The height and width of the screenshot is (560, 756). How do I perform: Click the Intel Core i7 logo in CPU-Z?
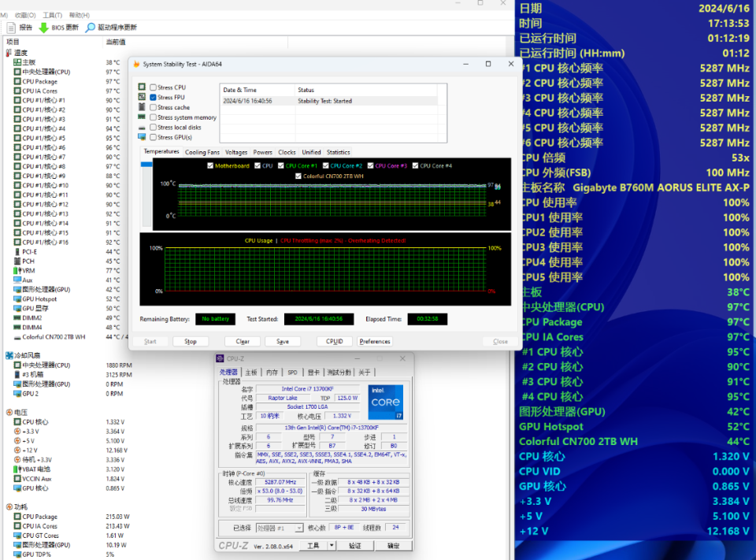pos(385,402)
